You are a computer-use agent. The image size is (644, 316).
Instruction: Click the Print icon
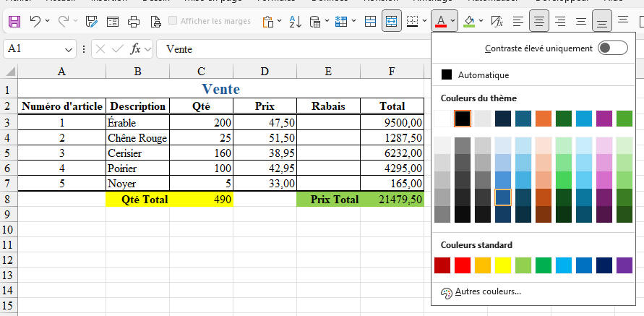[134, 21]
